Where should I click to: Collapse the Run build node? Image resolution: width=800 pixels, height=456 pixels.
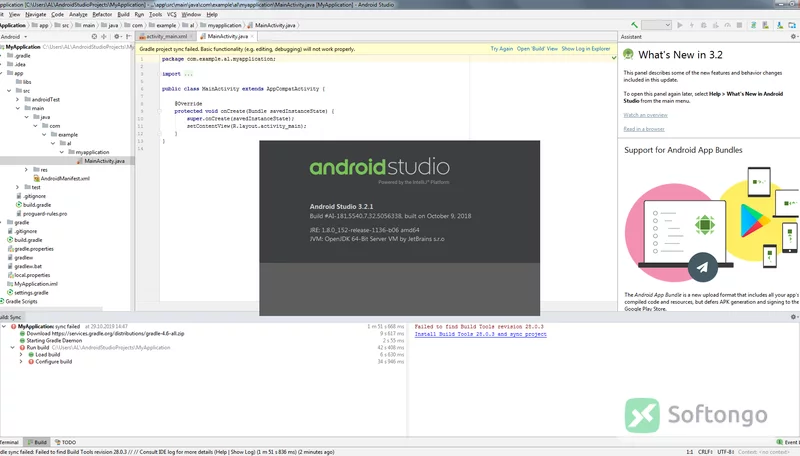(x=12, y=347)
